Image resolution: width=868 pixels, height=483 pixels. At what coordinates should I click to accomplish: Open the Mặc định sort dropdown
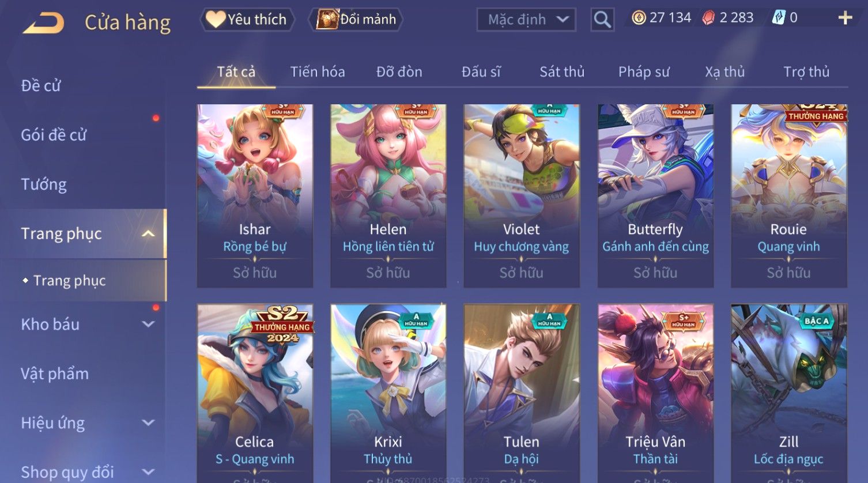(526, 20)
